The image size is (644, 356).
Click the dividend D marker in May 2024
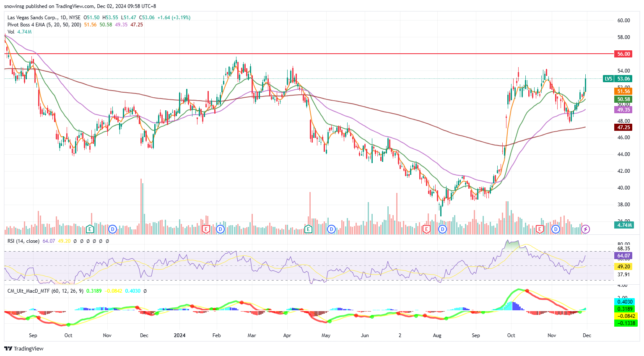(x=332, y=229)
